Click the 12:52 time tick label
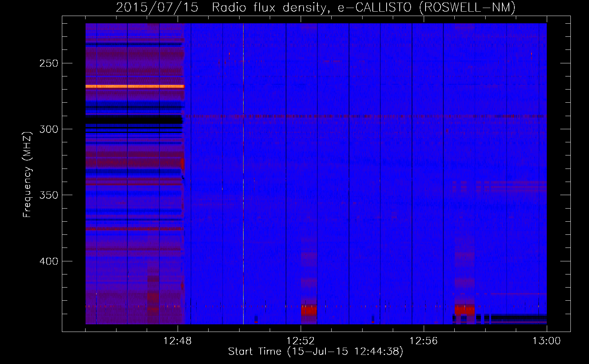The image size is (589, 364). [300, 341]
